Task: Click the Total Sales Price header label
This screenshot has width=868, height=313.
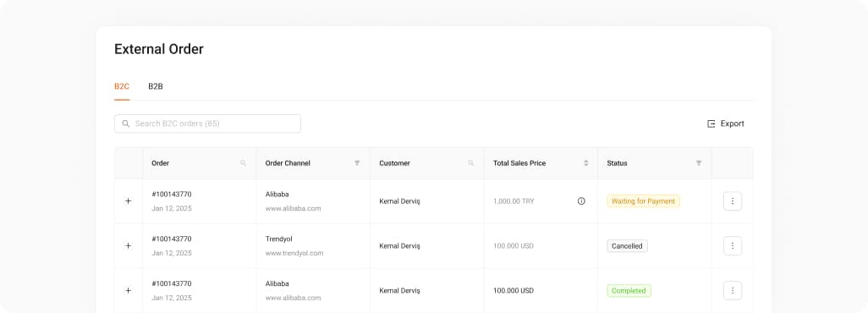Action: click(x=519, y=163)
